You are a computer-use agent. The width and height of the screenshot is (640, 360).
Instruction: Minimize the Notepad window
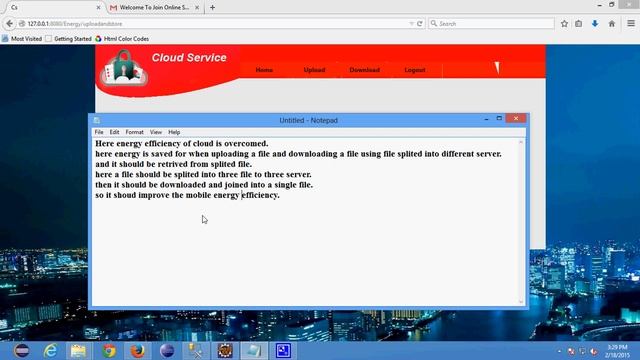pyautogui.click(x=486, y=119)
